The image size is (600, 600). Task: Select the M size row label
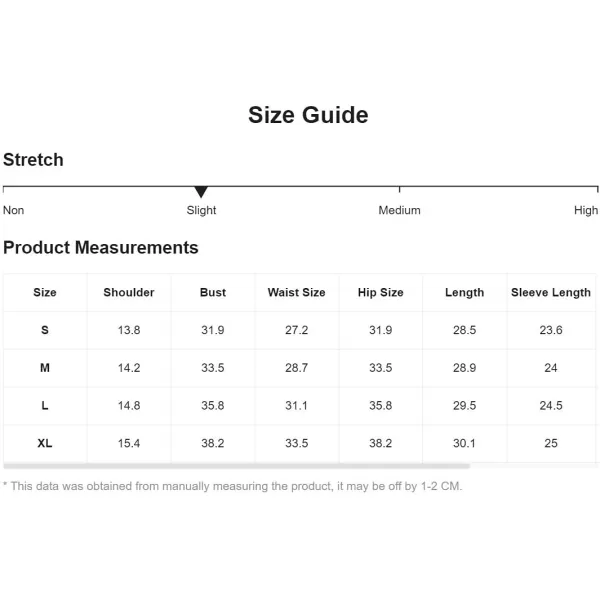click(x=45, y=368)
